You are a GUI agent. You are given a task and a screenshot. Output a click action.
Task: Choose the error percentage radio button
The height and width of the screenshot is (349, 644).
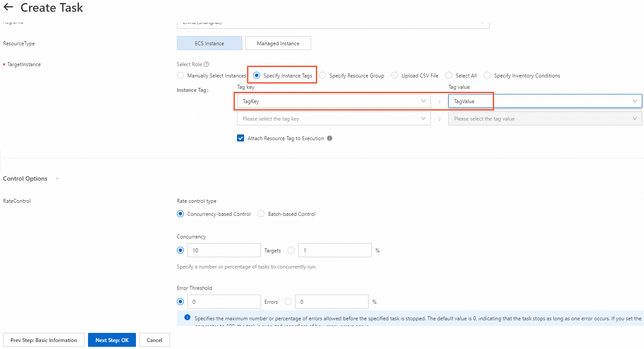(x=288, y=302)
